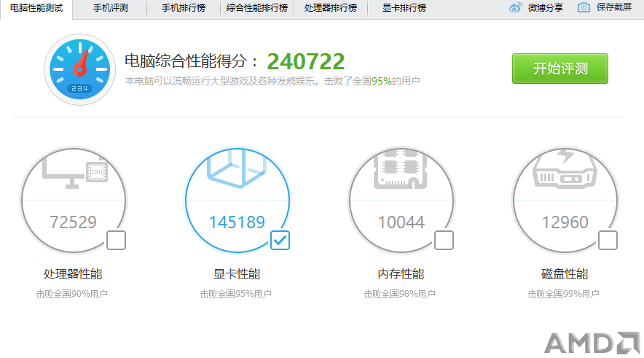Image resolution: width=644 pixels, height=358 pixels.
Task: Select the 显卡性能 label
Action: coord(237,274)
